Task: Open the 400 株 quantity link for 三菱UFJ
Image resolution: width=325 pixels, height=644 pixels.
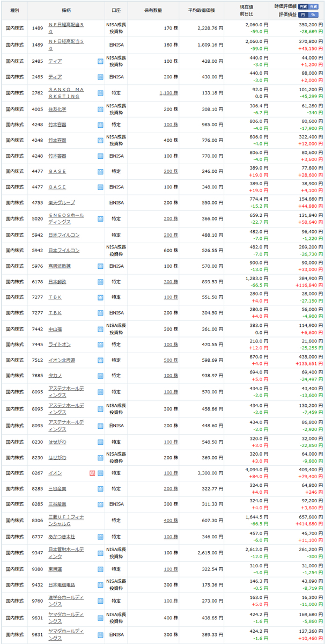Action: click(x=171, y=520)
